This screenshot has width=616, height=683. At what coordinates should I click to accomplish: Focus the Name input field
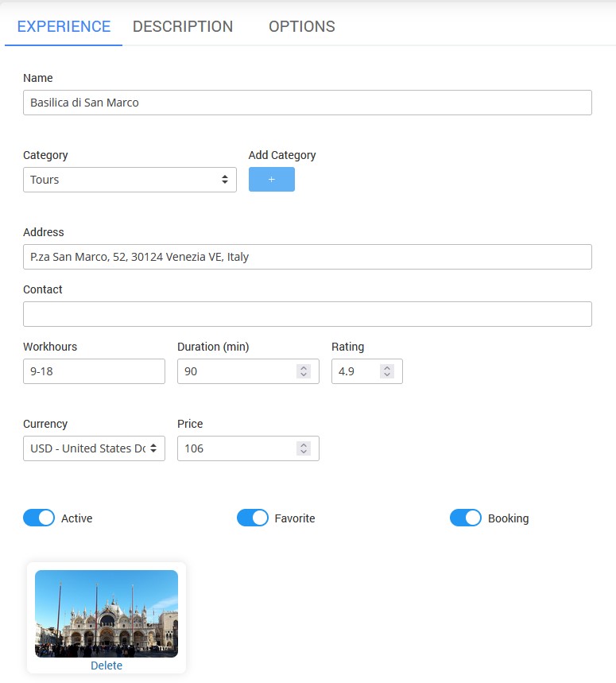[x=307, y=103]
